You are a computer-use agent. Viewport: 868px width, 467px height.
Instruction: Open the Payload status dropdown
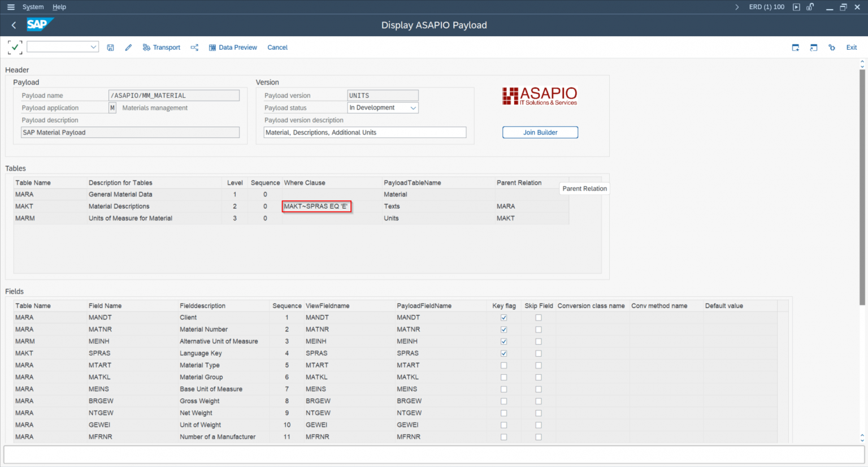pos(413,107)
